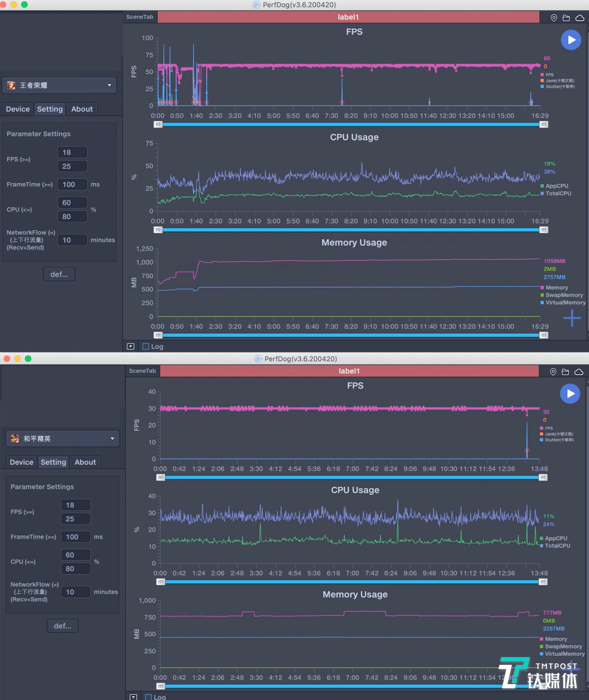Image resolution: width=589 pixels, height=700 pixels.
Task: Open the location pin icon in upper window
Action: [554, 18]
